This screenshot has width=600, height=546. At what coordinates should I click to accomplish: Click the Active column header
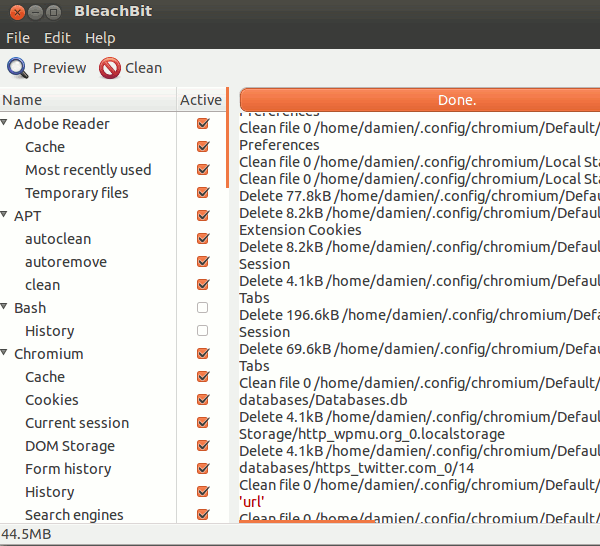pos(201,100)
